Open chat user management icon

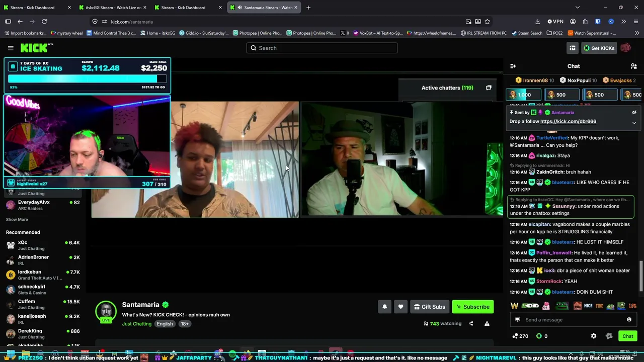click(x=633, y=66)
